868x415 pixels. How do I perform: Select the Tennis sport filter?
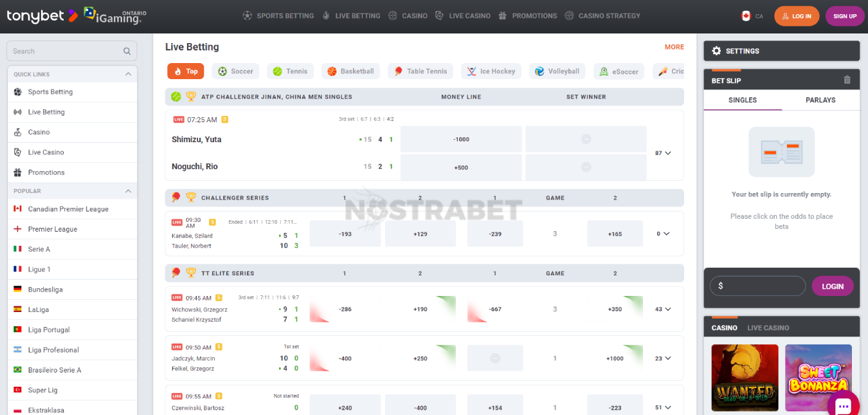click(290, 71)
